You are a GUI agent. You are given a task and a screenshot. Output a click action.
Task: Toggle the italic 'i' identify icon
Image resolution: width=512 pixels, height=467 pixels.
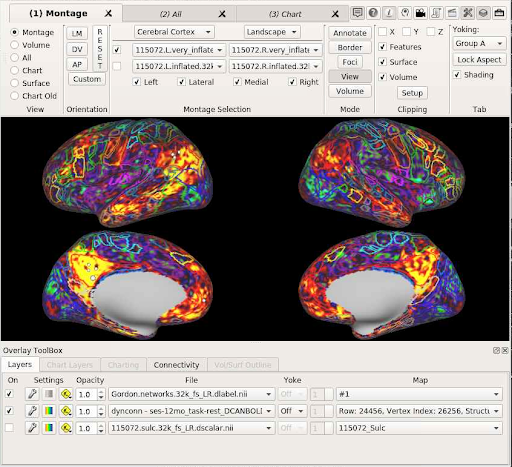pyautogui.click(x=389, y=13)
